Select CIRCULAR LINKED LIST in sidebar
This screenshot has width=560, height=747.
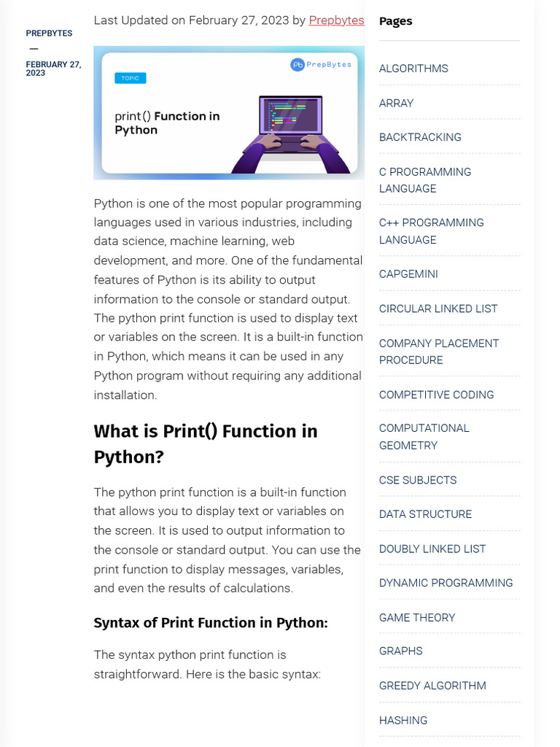click(x=438, y=309)
